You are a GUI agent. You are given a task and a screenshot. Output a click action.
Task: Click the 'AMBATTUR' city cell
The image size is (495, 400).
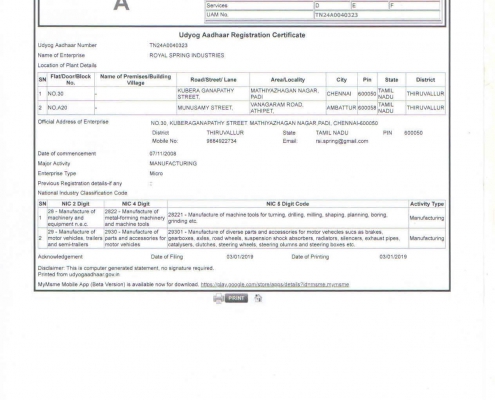341,108
